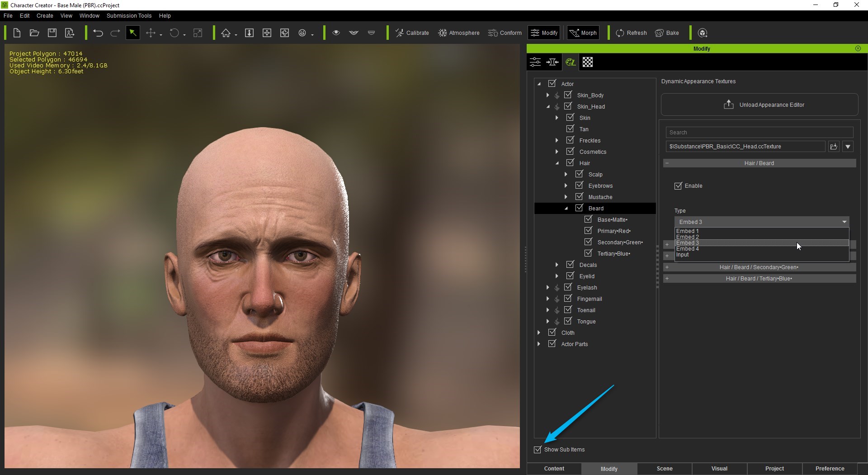Toggle the Eyebrows checkbox
Viewport: 868px width, 475px height.
(x=580, y=185)
